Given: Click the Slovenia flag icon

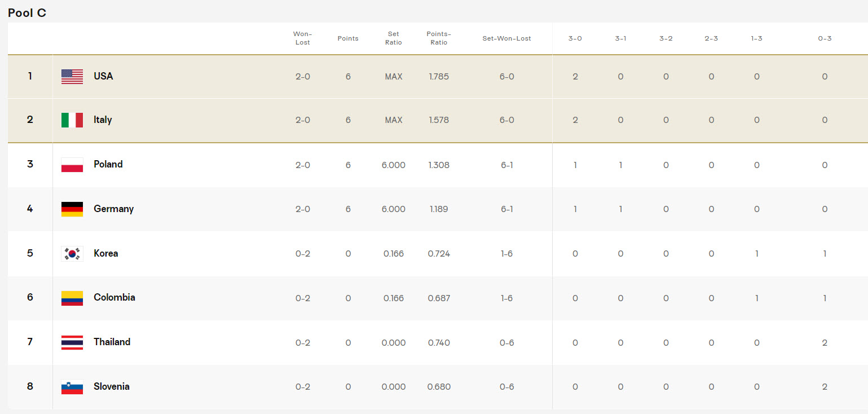Looking at the screenshot, I should pyautogui.click(x=72, y=387).
